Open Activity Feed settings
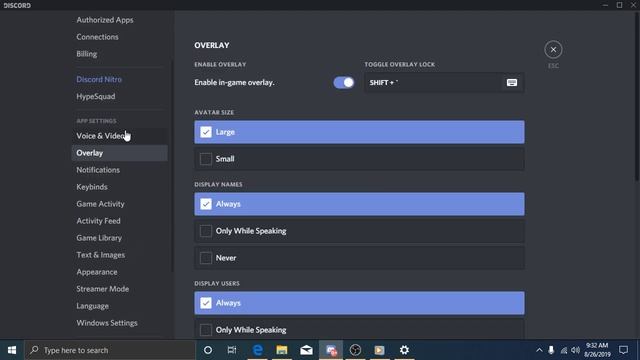The width and height of the screenshot is (640, 360). (x=98, y=221)
